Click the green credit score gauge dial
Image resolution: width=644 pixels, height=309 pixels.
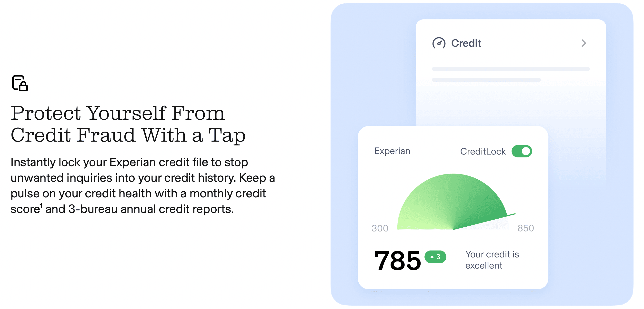pyautogui.click(x=453, y=201)
